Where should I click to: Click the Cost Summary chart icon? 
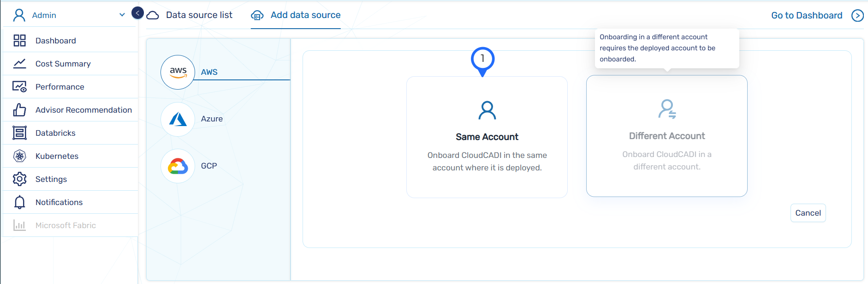click(19, 64)
